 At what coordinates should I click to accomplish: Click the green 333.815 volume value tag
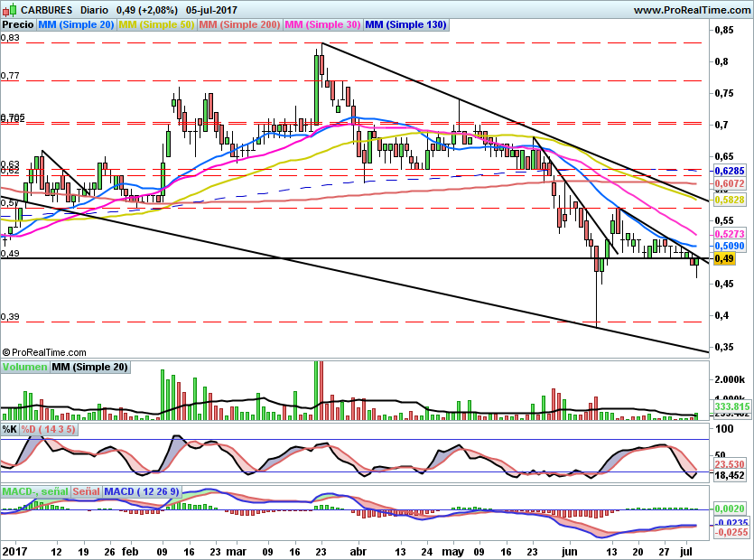click(x=733, y=407)
